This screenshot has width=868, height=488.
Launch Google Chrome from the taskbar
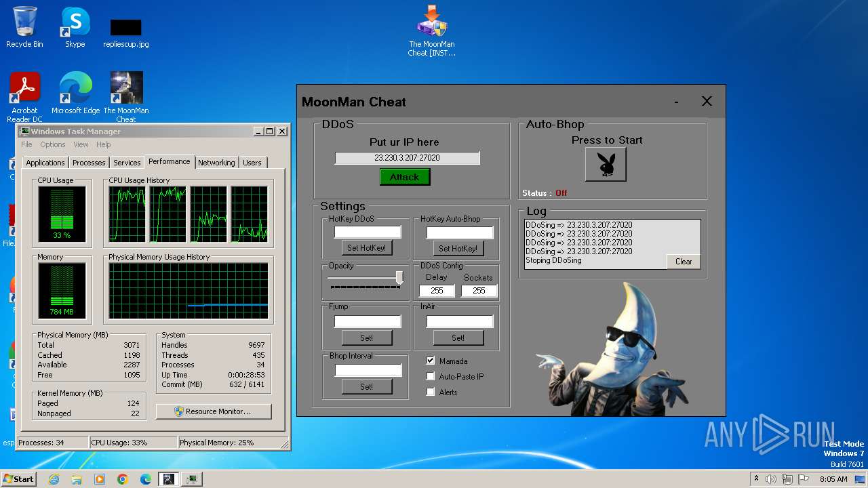tap(123, 479)
